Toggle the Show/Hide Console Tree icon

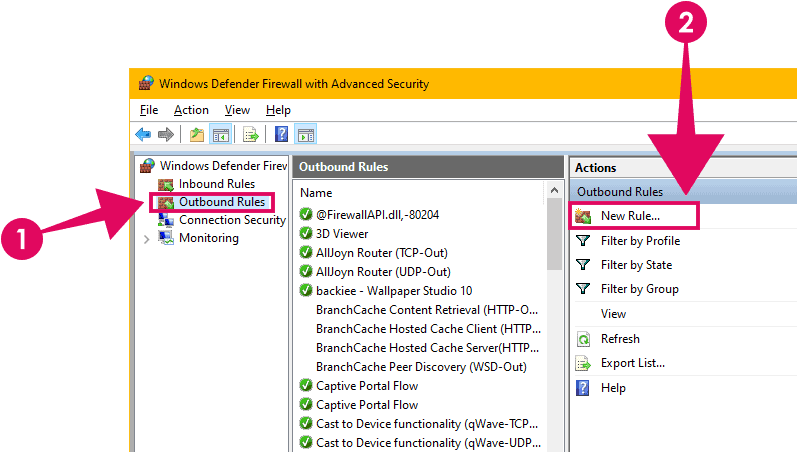pos(221,135)
